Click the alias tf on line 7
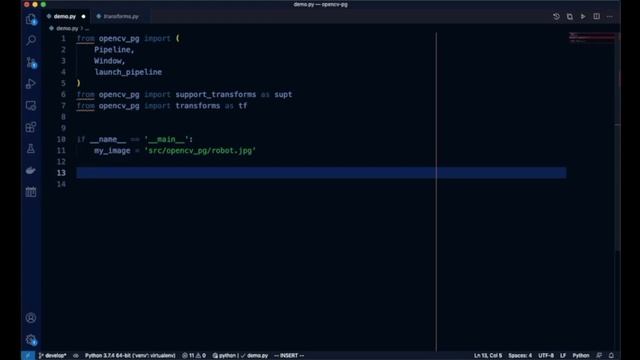Image resolution: width=640 pixels, height=360 pixels. coord(243,106)
